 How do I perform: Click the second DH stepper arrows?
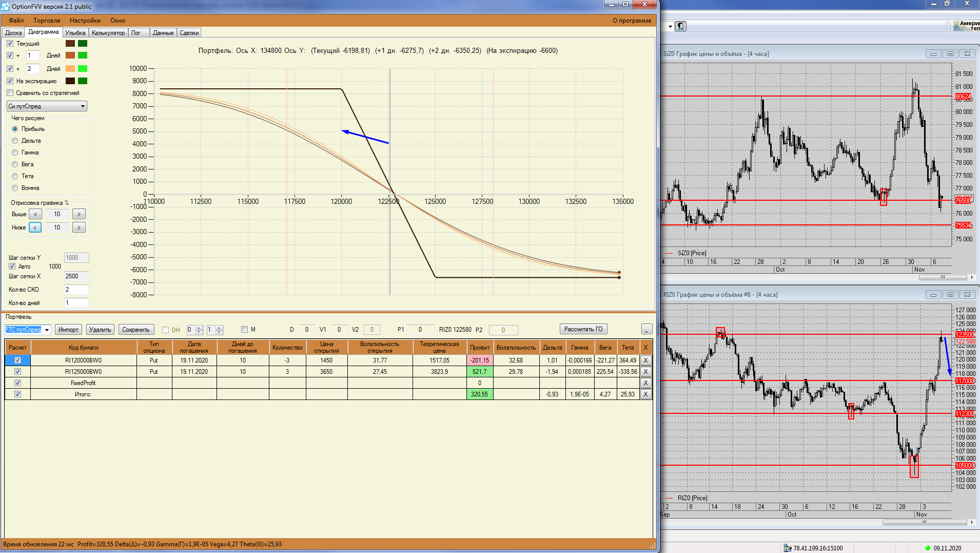click(219, 330)
